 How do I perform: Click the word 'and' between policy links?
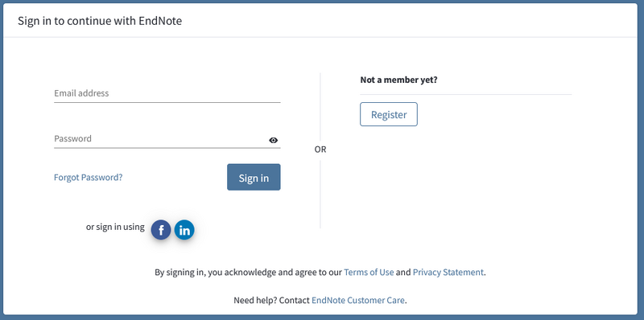coord(403,272)
